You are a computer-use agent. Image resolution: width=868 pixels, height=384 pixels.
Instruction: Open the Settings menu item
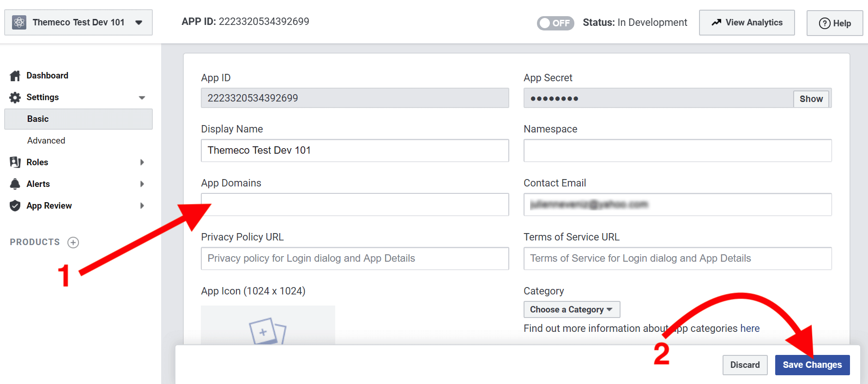tap(42, 97)
